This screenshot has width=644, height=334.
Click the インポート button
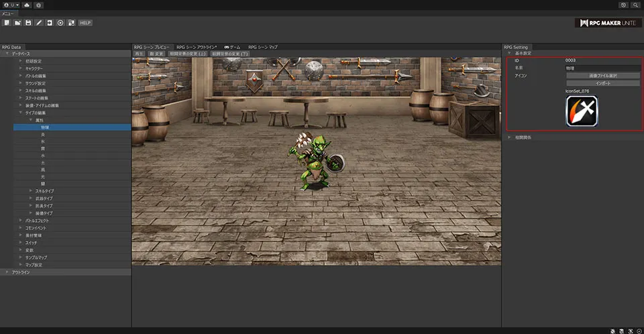602,83
